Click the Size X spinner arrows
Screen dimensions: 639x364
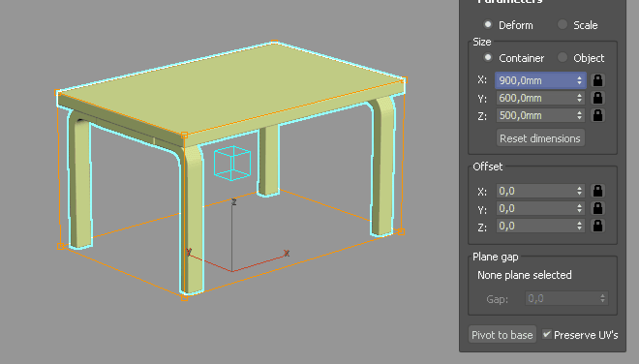pyautogui.click(x=580, y=80)
